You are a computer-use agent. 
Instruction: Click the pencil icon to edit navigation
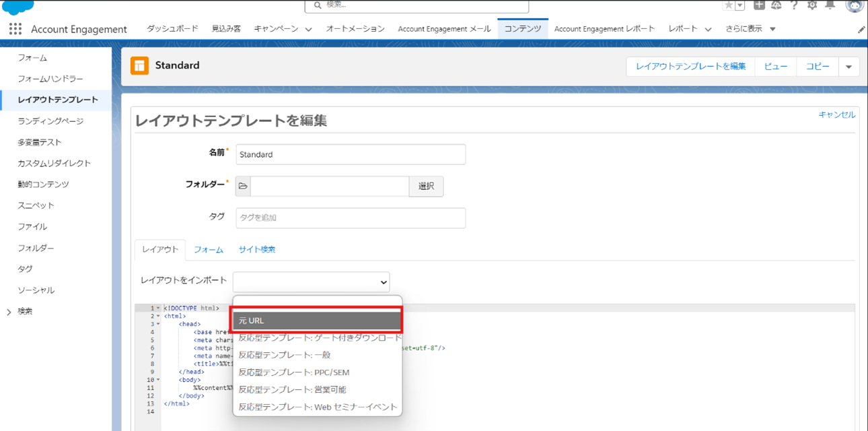pos(861,30)
